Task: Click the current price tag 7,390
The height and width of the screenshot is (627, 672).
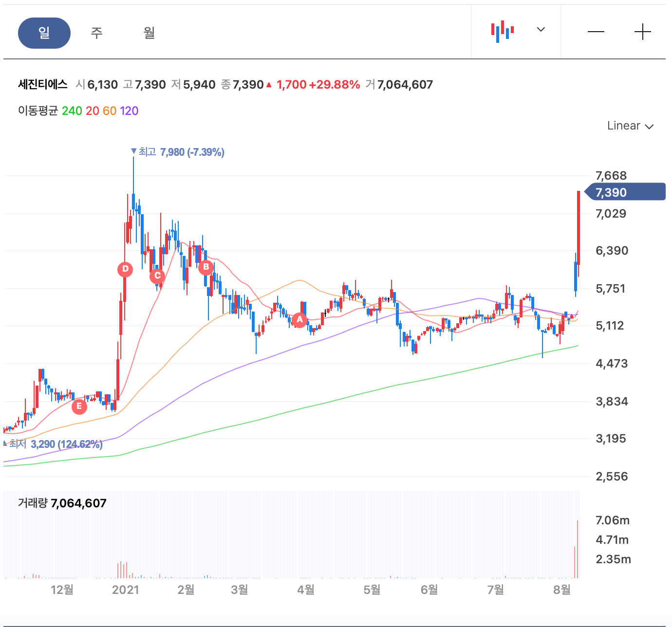Action: point(625,192)
